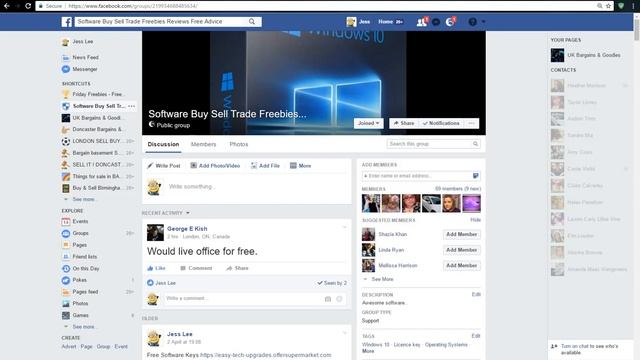
Task: Open the notifications globe icon
Action: click(x=450, y=22)
